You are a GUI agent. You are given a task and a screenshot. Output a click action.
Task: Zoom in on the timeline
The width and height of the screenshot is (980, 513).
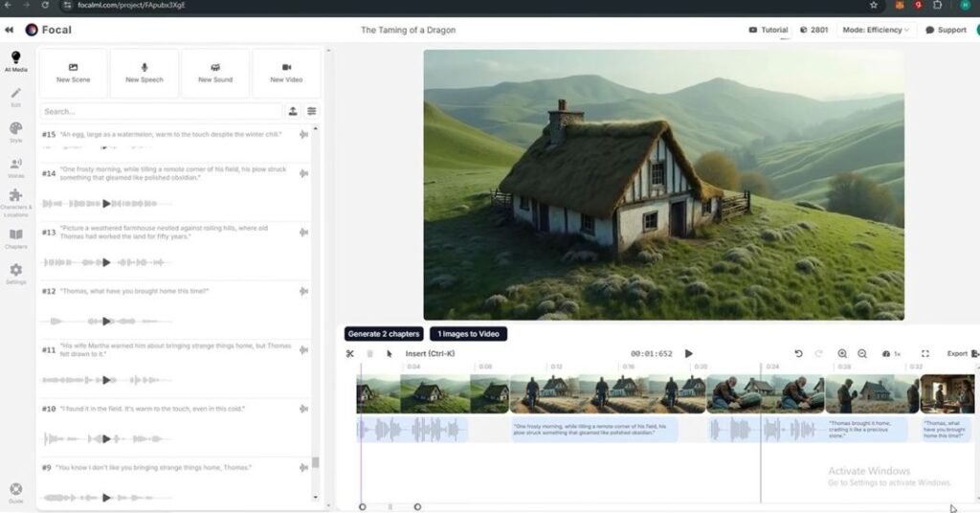pos(842,354)
